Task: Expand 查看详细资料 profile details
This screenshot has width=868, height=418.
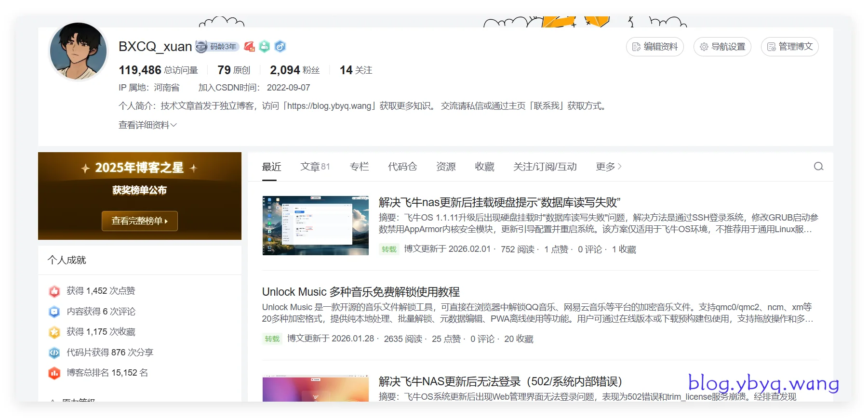Action: [x=147, y=125]
